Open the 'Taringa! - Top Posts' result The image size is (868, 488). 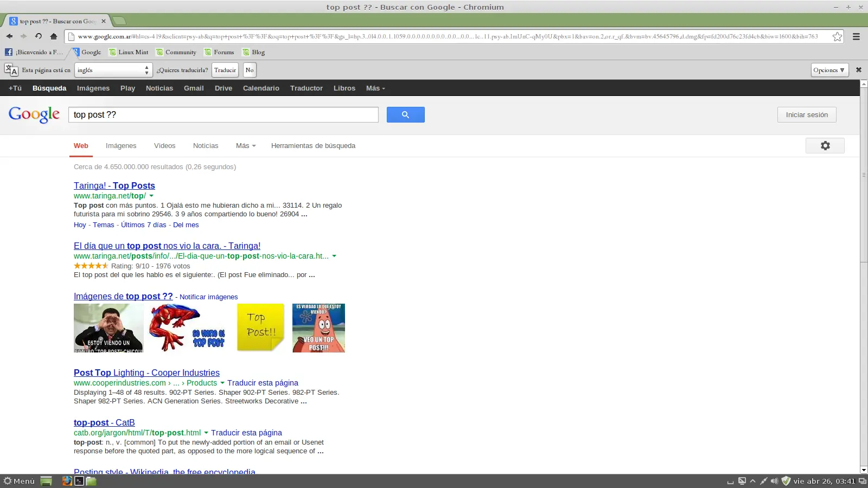[x=114, y=185]
